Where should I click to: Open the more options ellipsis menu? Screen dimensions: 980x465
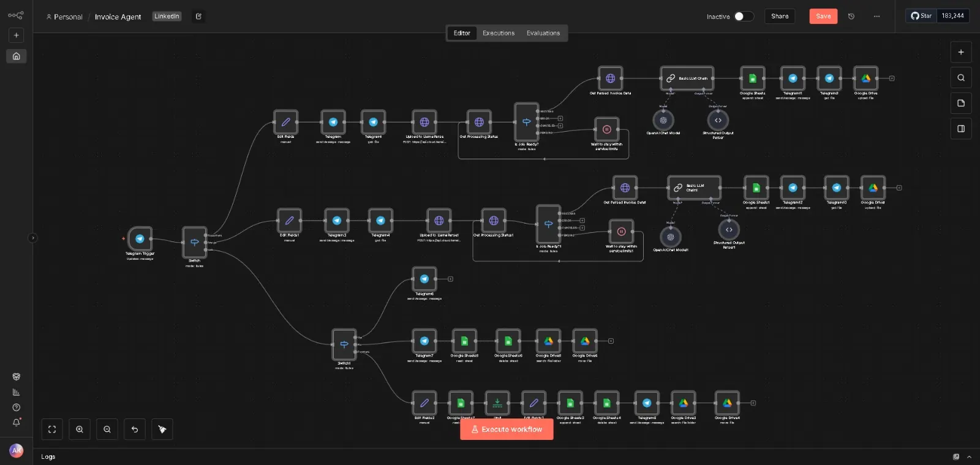[876, 17]
